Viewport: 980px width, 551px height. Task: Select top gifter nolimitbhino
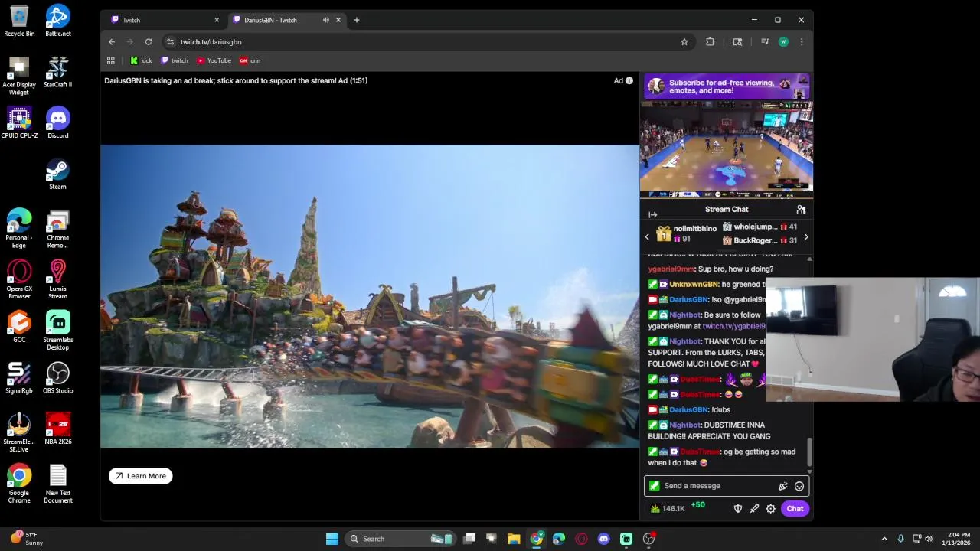coord(687,233)
